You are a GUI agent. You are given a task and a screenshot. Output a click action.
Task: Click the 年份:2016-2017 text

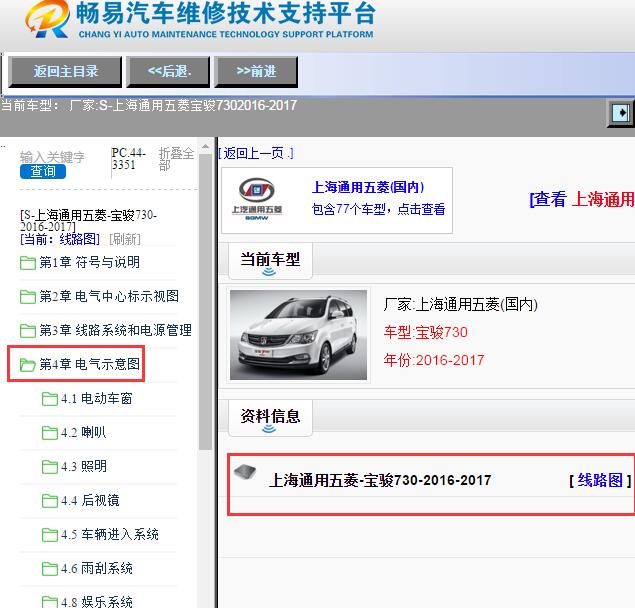(434, 360)
